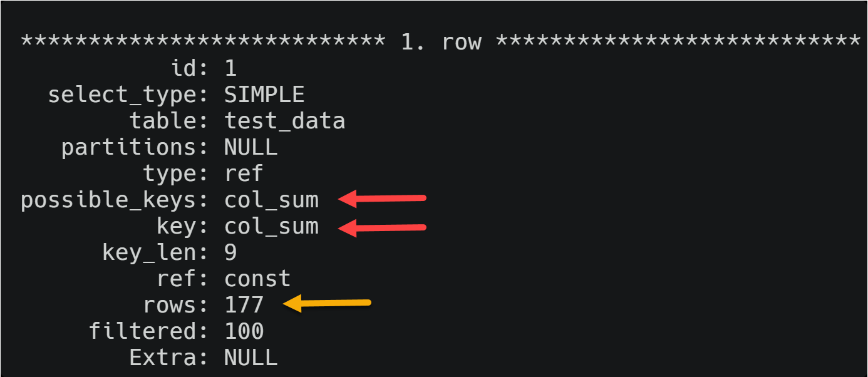Select the SIMPLE select_type value
The width and height of the screenshot is (868, 377).
pos(264,95)
